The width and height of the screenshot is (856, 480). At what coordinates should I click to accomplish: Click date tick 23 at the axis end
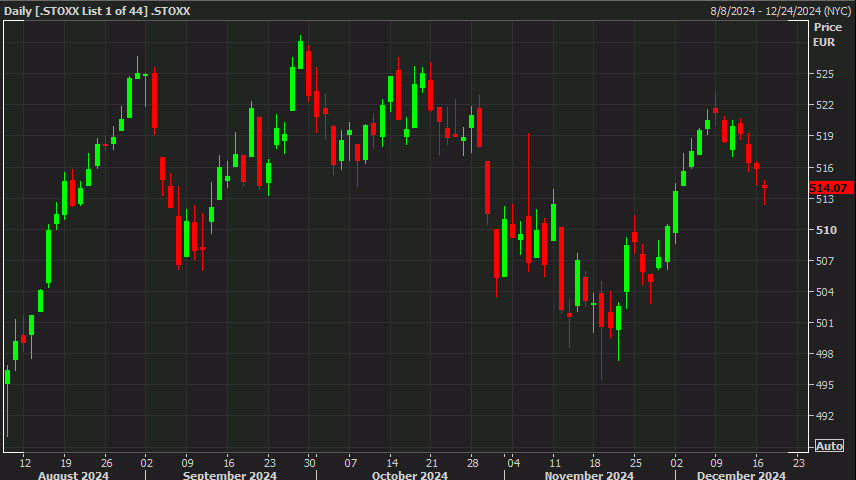(799, 463)
